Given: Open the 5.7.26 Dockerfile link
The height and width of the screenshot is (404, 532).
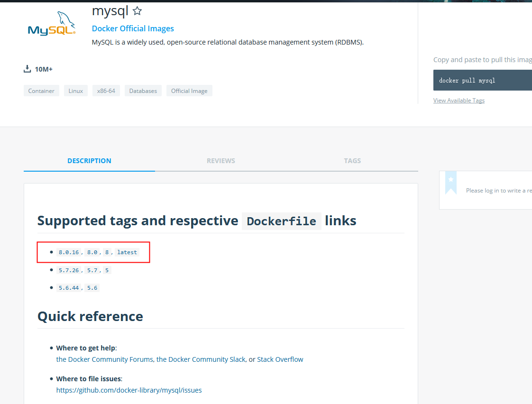Looking at the screenshot, I should (x=69, y=270).
